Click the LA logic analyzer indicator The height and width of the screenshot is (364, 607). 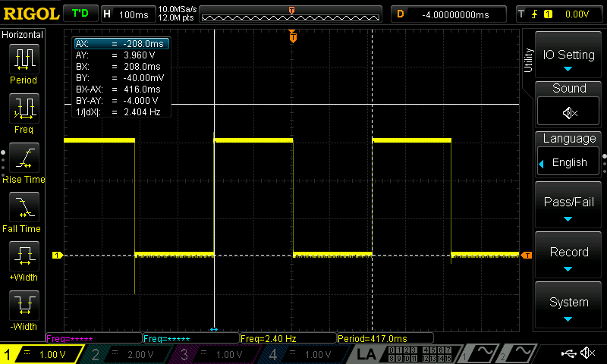366,354
